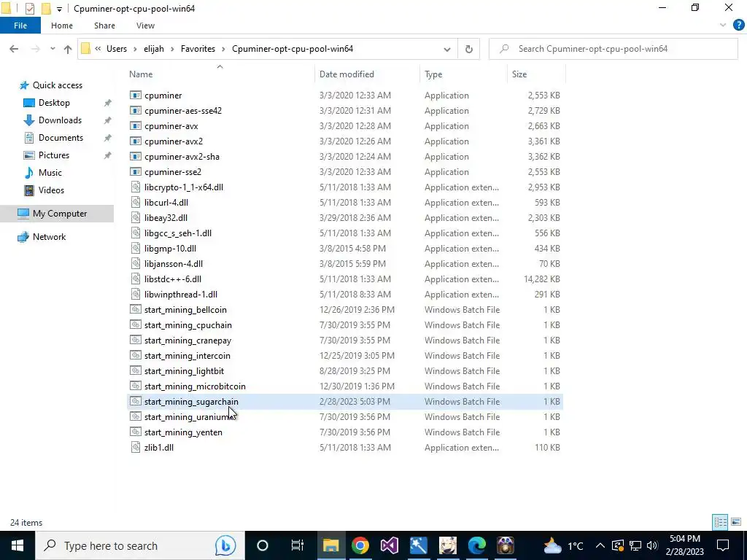This screenshot has height=560, width=747.
Task: Click the taskbar Type here to search box
Action: 140,545
